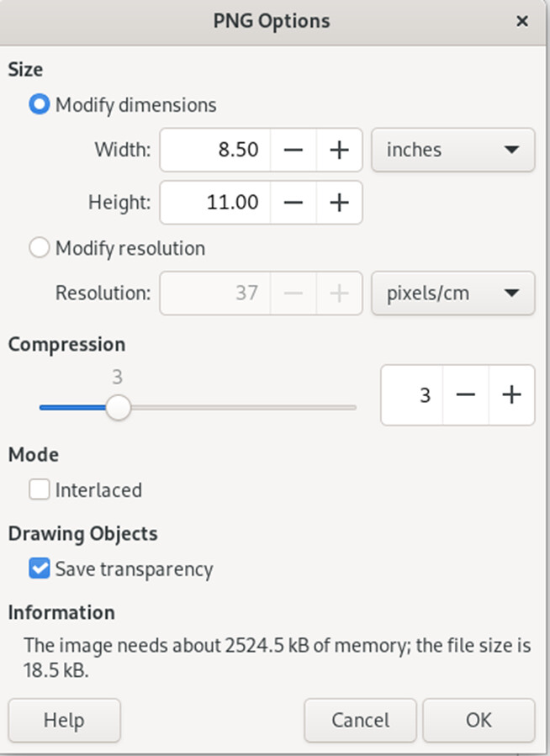Enable the Interlaced checkbox
The height and width of the screenshot is (756, 550).
pyautogui.click(x=40, y=490)
